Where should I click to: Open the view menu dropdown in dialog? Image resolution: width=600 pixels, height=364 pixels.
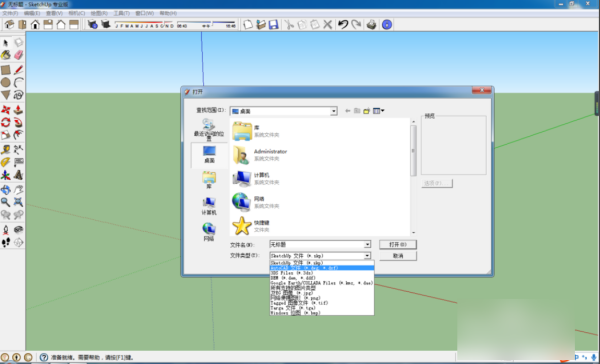379,111
